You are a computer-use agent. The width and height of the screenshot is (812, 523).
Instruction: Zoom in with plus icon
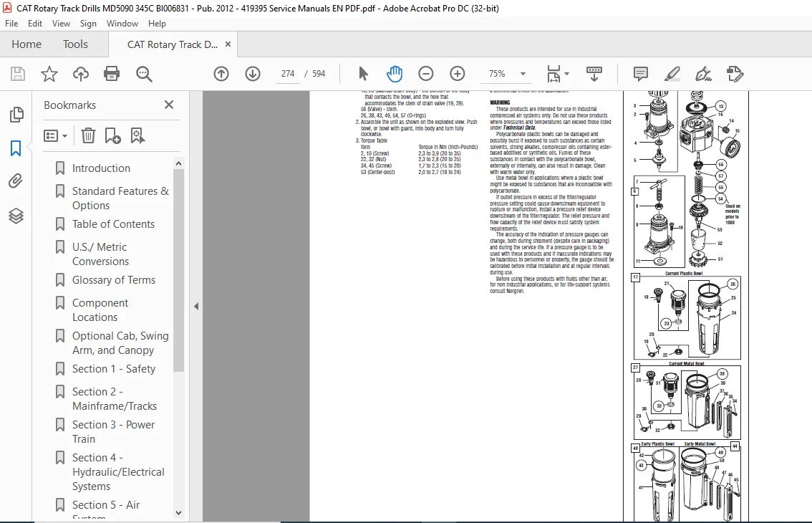(458, 74)
